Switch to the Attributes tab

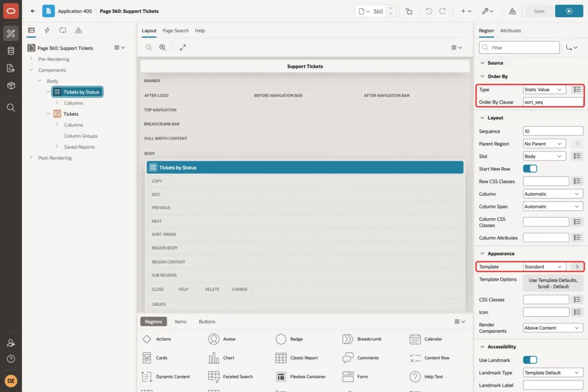click(510, 31)
